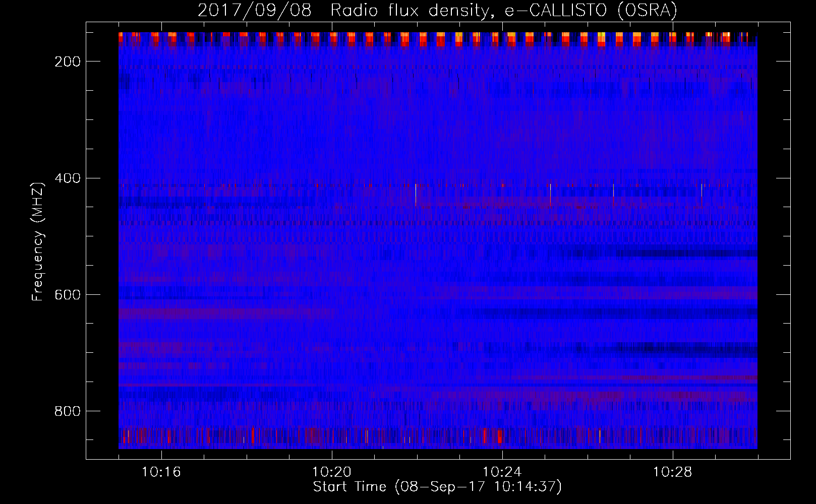Click the 10:24 time tick label
This screenshot has width=816, height=504.
(502, 472)
